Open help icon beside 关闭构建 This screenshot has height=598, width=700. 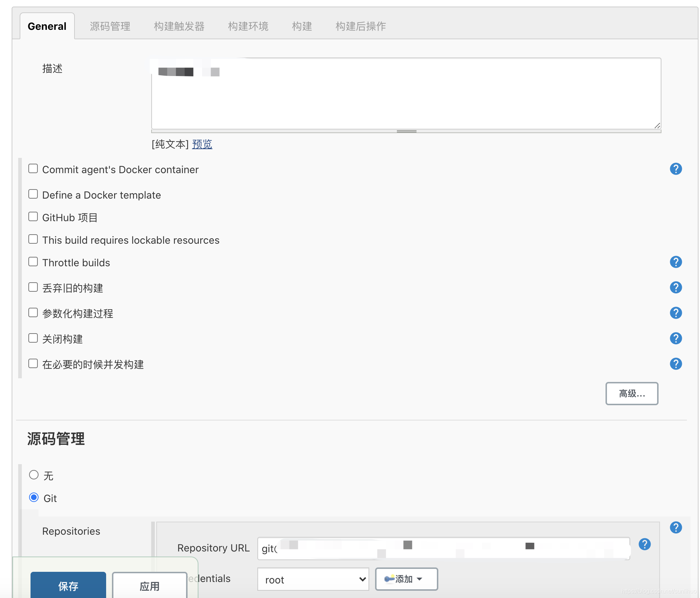[x=676, y=338]
